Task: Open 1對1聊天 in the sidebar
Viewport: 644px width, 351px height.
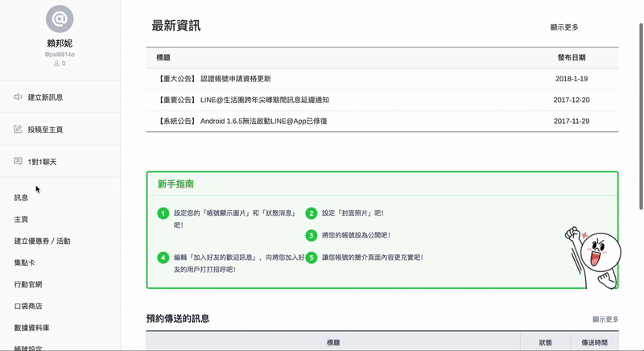Action: (x=43, y=162)
